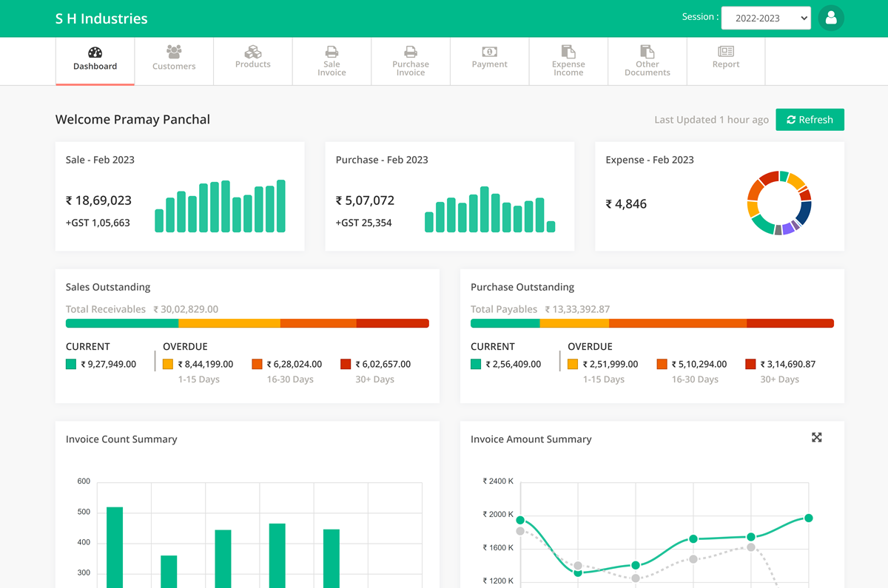This screenshot has height=588, width=888.
Task: Open Expense Income documents icon
Action: click(568, 52)
